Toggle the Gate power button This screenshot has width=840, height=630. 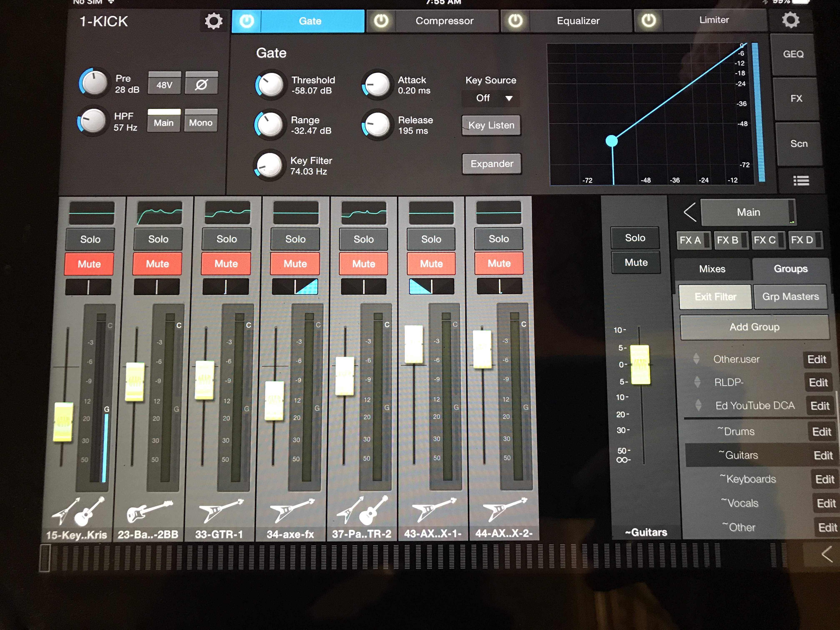[x=246, y=21]
